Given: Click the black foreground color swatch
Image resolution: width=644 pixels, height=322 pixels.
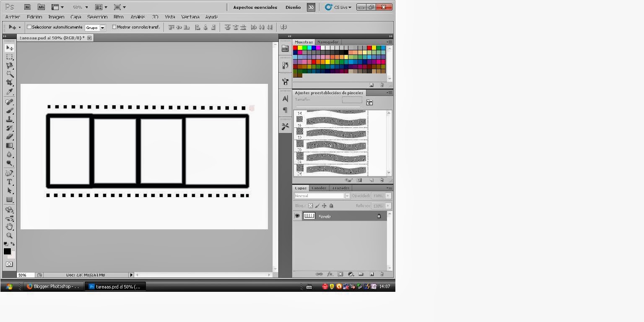Looking at the screenshot, I should click(x=7, y=251).
